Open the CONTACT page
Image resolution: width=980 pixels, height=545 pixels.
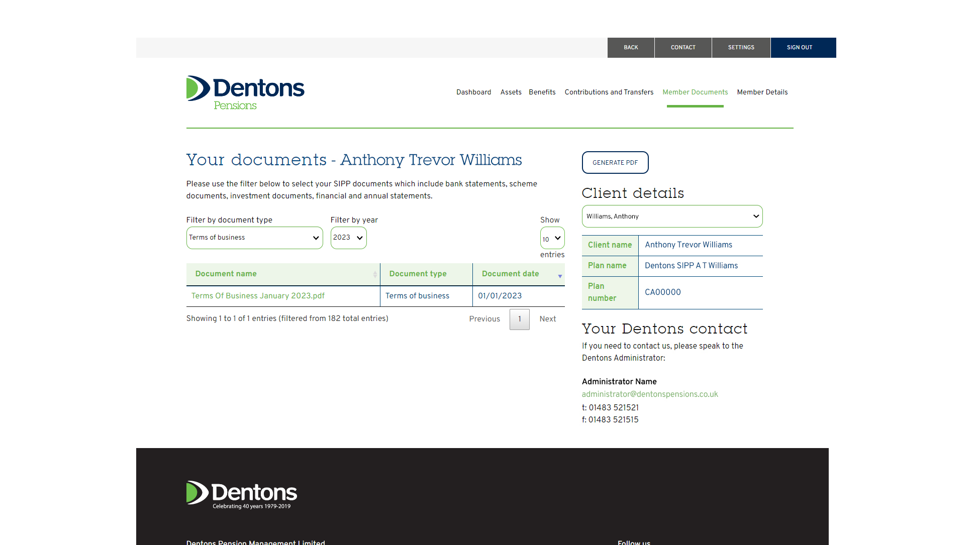point(683,48)
